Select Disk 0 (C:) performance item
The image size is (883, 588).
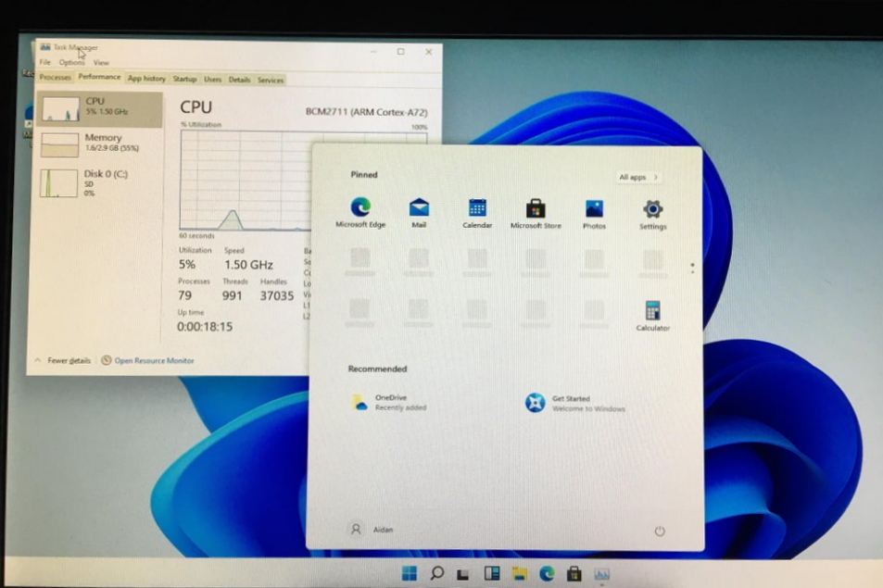100,182
